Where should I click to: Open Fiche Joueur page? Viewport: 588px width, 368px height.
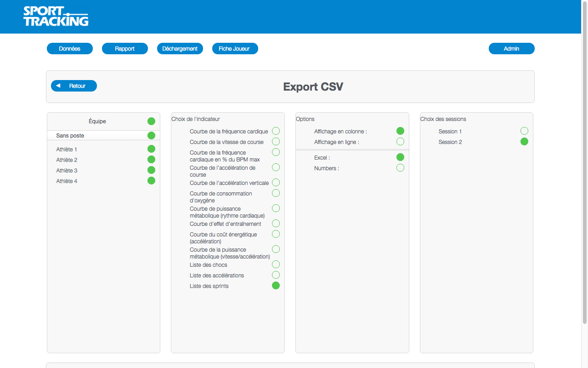(235, 49)
